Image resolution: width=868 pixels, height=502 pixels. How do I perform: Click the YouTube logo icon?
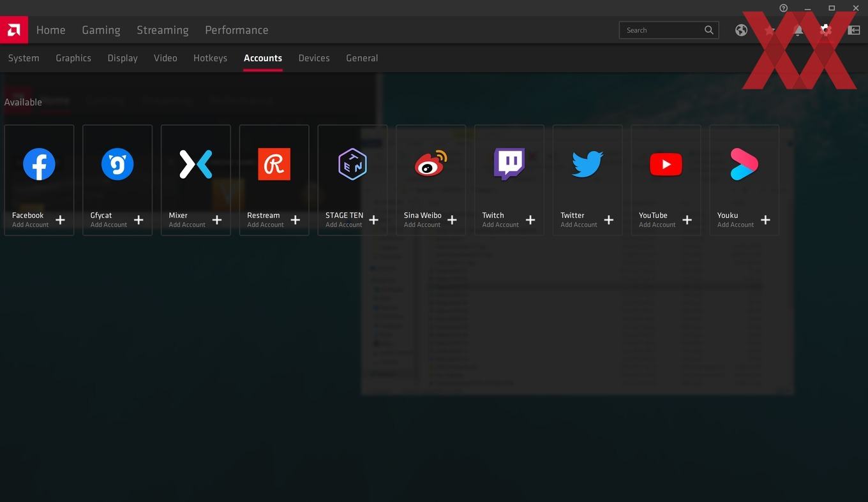666,164
